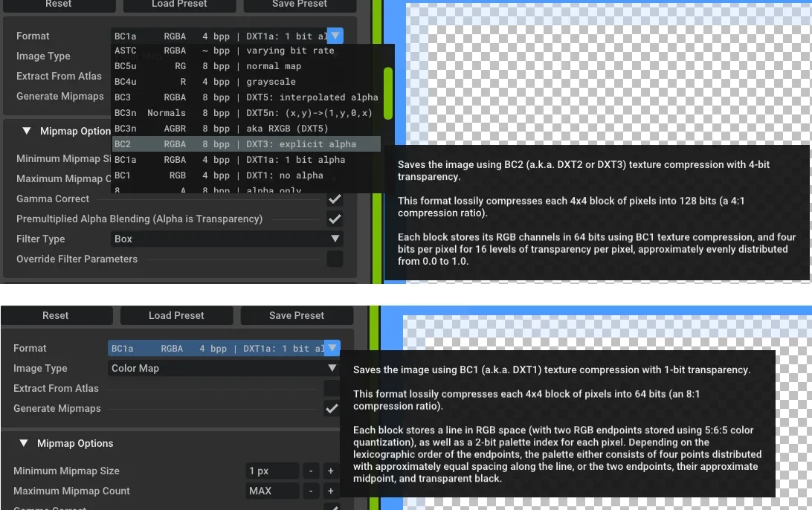Increase Minimum Mipmap Size with plus button
812x510 pixels.
tap(330, 471)
